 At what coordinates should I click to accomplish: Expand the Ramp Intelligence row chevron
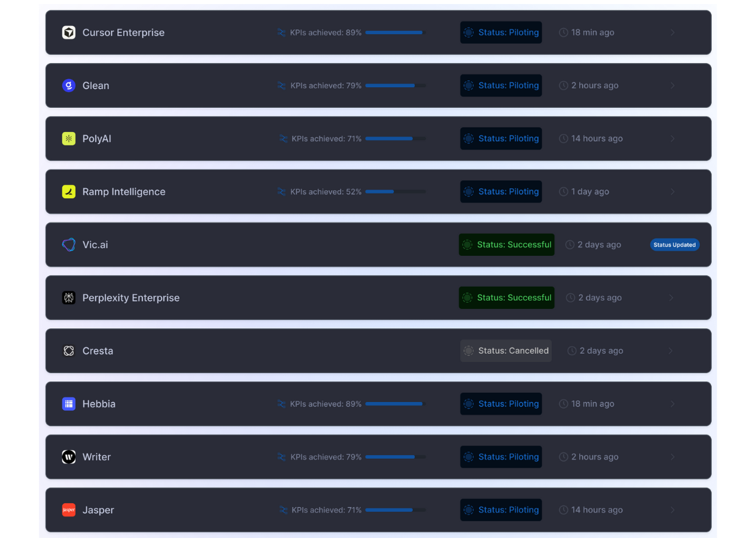[x=673, y=191]
